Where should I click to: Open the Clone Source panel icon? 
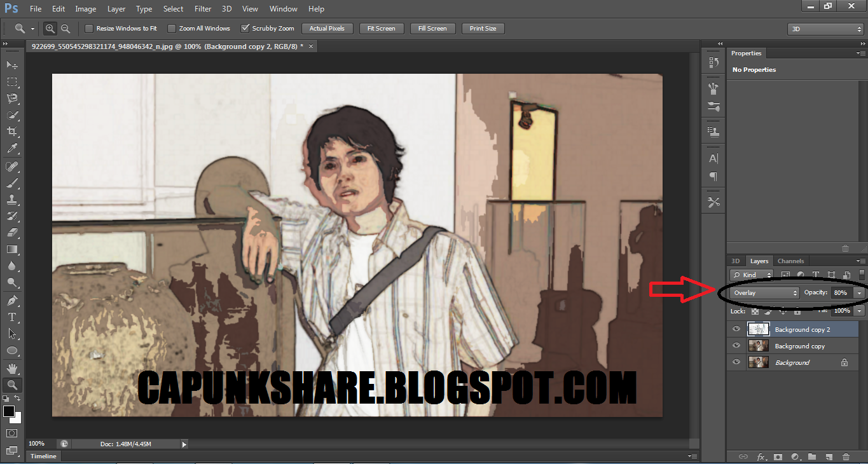coord(713,132)
